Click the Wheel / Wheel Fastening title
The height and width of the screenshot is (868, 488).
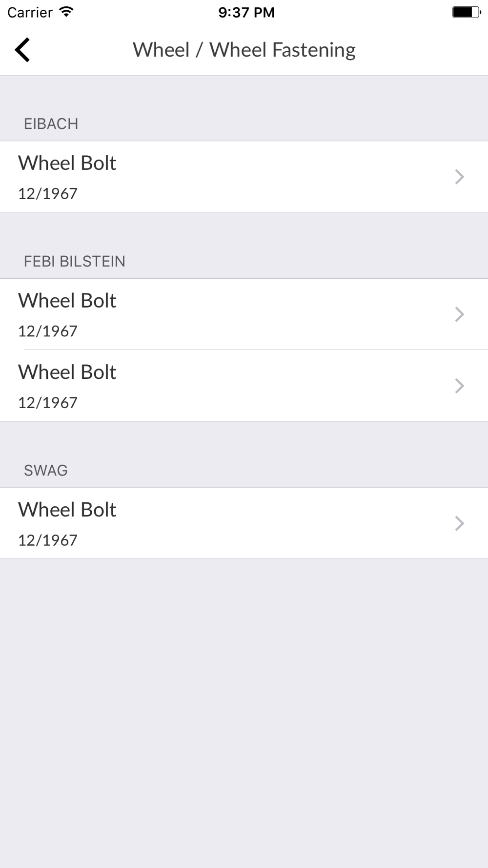[x=244, y=50]
